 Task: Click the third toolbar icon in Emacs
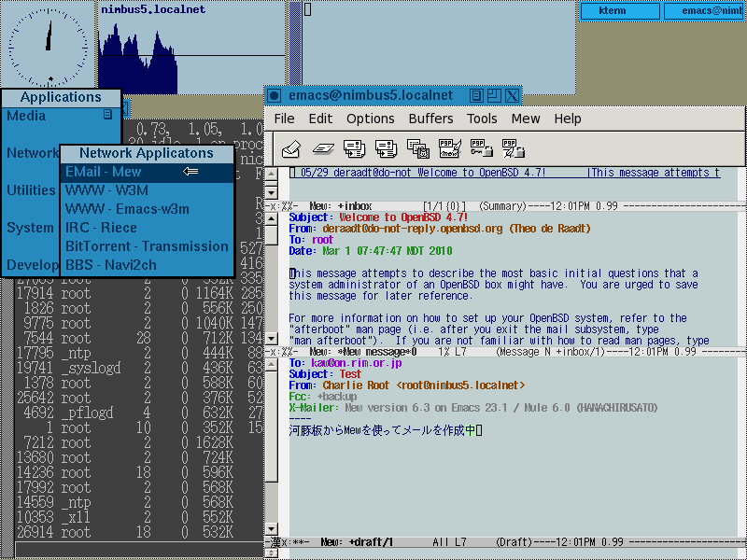354,148
